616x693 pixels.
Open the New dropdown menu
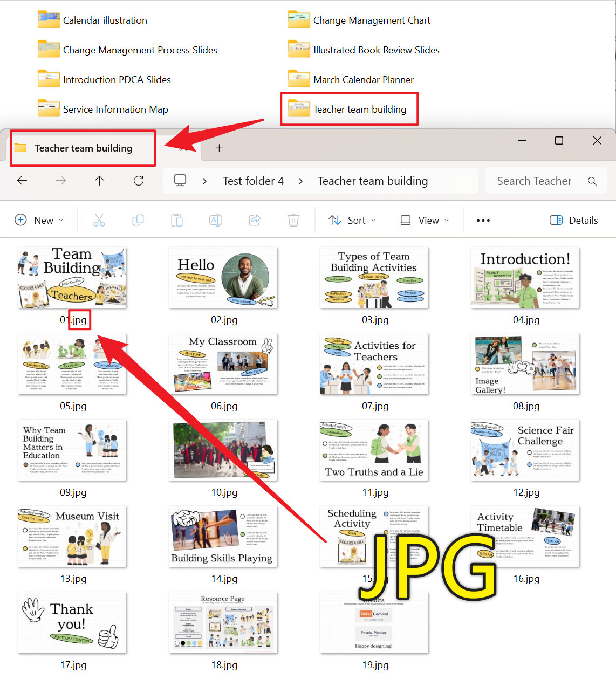tap(39, 220)
